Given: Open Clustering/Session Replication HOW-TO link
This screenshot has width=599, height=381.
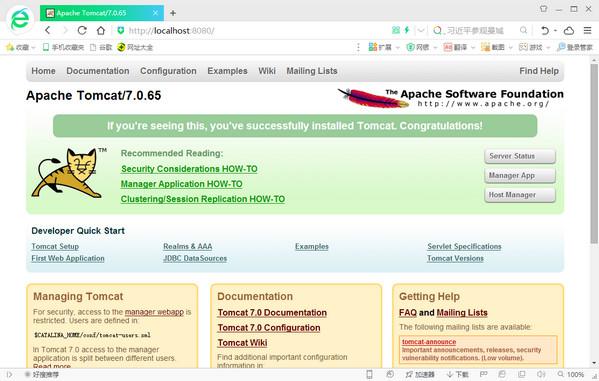Looking at the screenshot, I should (203, 199).
